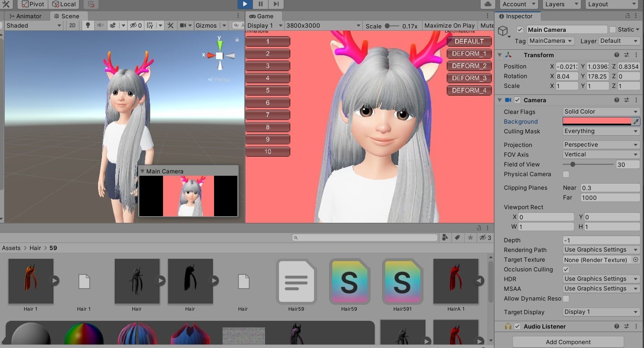Open the Display 1 dropdown in Game view
Image resolution: width=644 pixels, height=348 pixels.
pyautogui.click(x=265, y=25)
